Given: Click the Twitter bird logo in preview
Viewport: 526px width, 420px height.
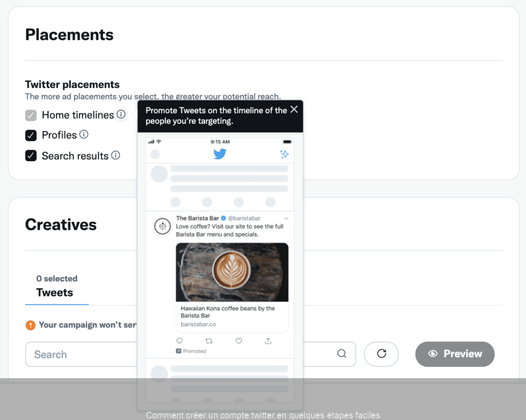Looking at the screenshot, I should [220, 153].
